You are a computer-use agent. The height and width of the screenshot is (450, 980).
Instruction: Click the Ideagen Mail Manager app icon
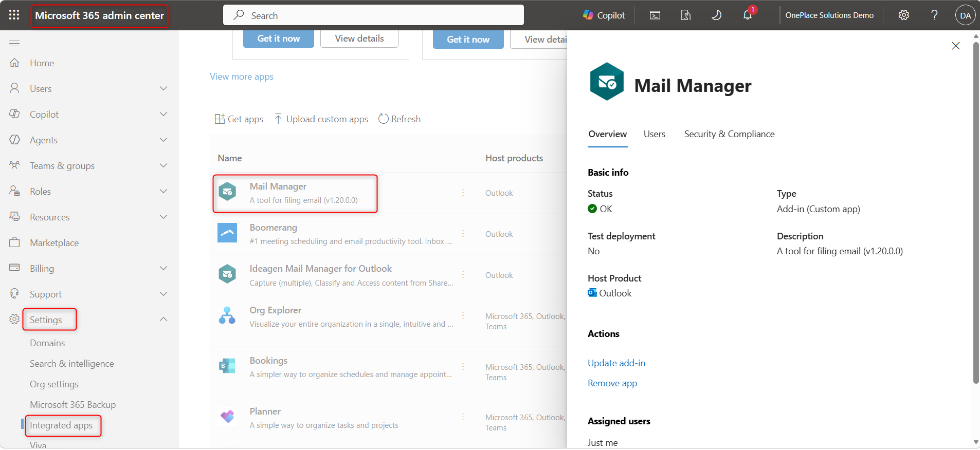click(227, 274)
